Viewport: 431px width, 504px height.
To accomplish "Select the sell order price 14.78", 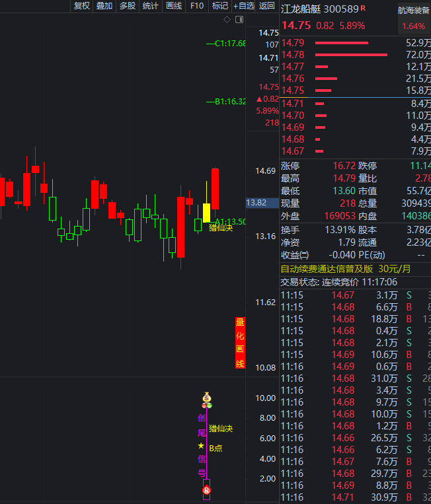I will [x=293, y=55].
